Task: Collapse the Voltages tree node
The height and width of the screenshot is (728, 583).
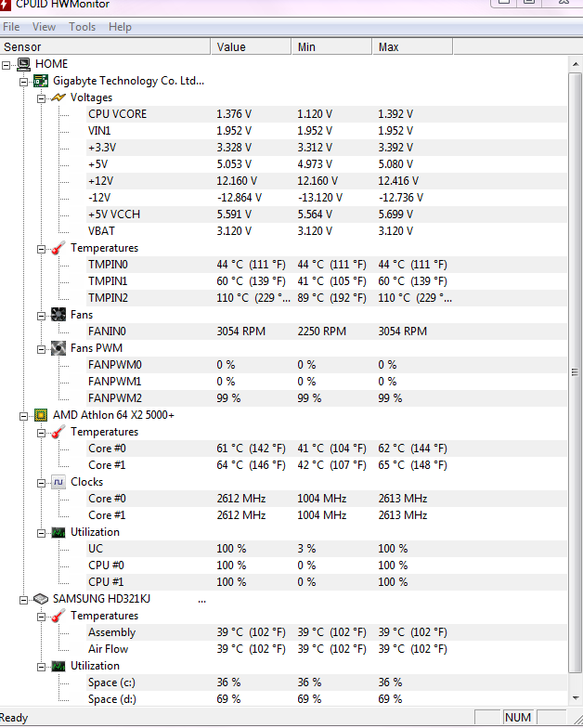Action: click(x=42, y=97)
